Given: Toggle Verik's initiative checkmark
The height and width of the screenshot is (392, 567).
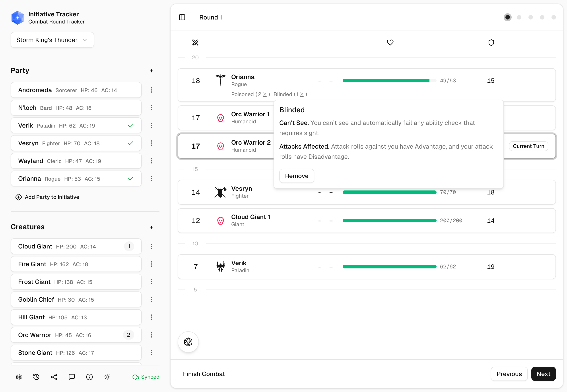Looking at the screenshot, I should tap(131, 125).
